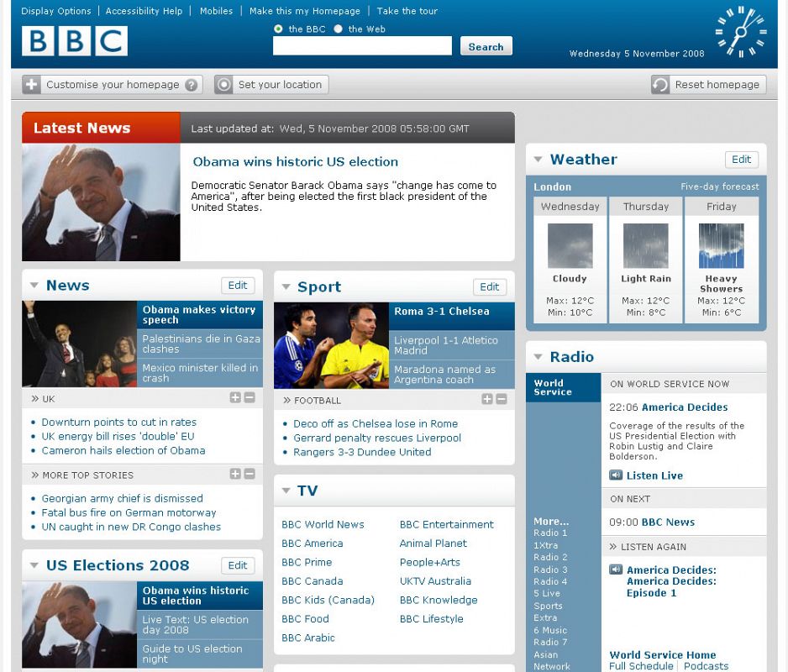788x672 pixels.
Task: Collapse the News panel arrow
Action: (x=34, y=286)
